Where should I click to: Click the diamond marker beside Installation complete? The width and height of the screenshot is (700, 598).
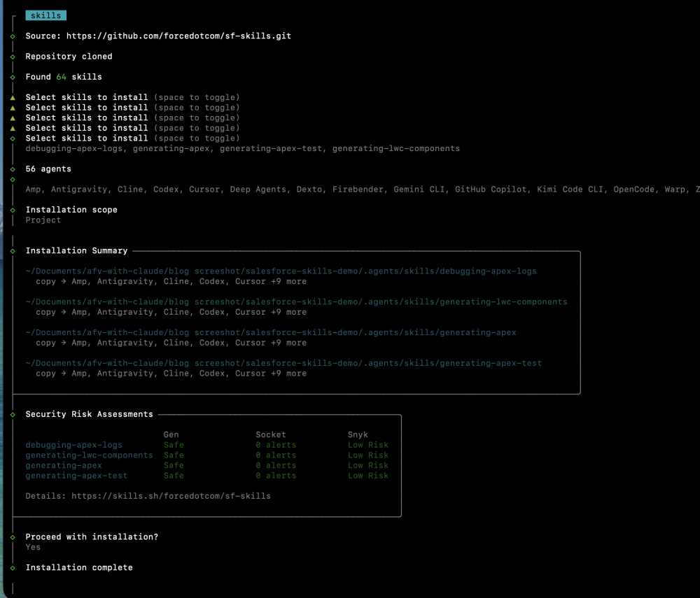(x=13, y=568)
